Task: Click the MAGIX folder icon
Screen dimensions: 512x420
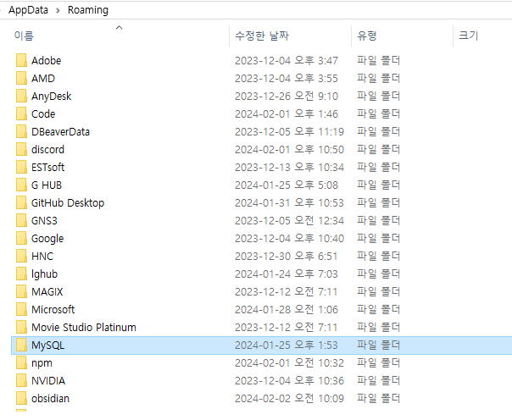Action: (x=21, y=291)
